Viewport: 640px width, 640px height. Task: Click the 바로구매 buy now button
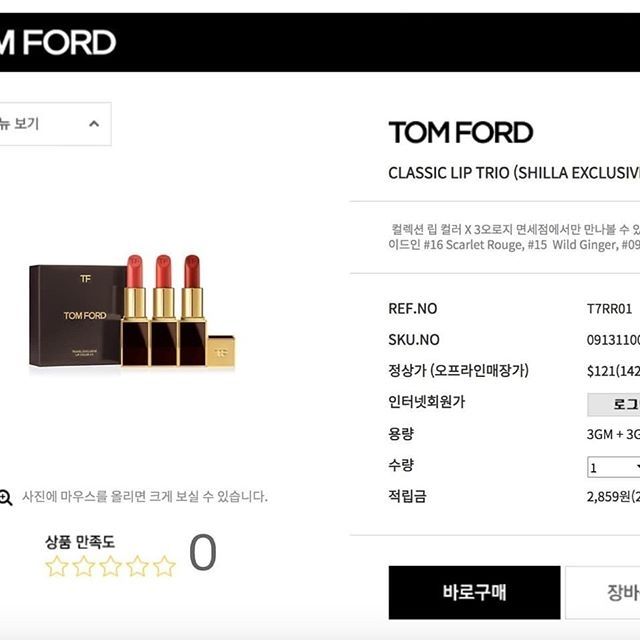[x=474, y=592]
